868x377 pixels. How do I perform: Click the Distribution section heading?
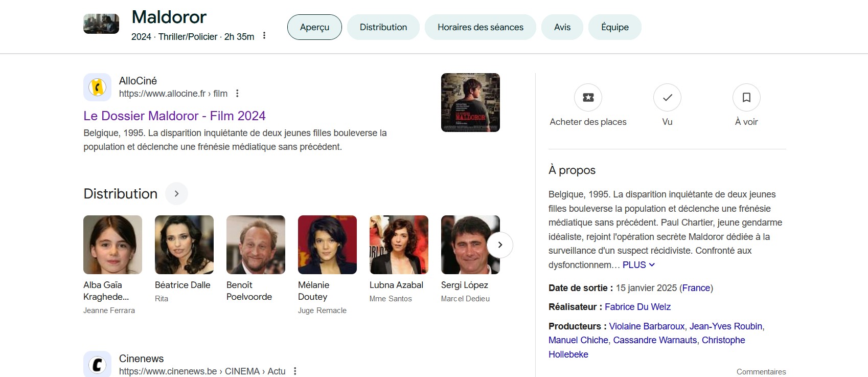pyautogui.click(x=121, y=194)
